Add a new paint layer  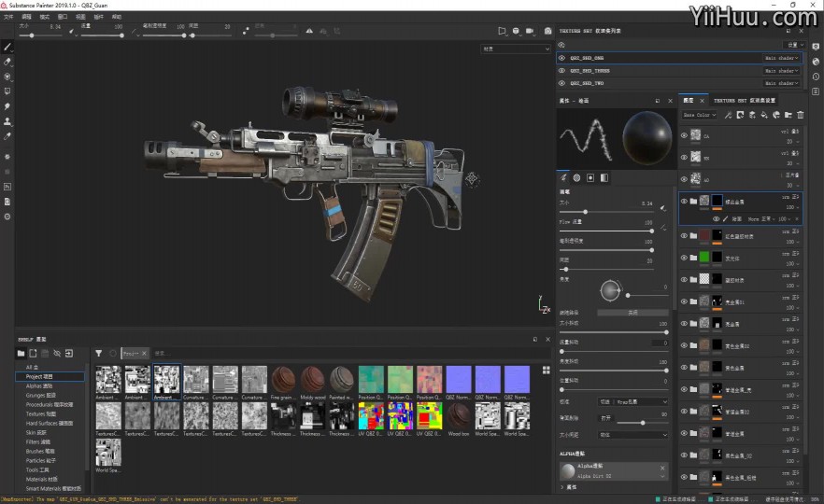(x=752, y=115)
